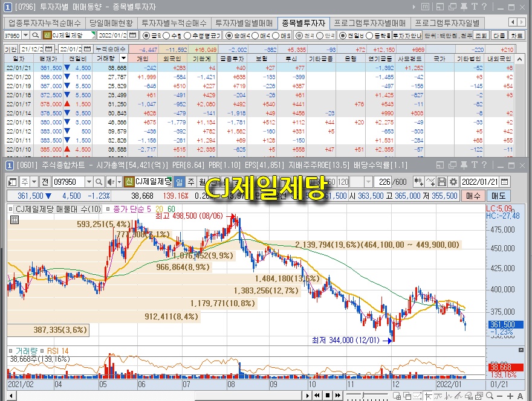Click the 매도 sell button

498,196
